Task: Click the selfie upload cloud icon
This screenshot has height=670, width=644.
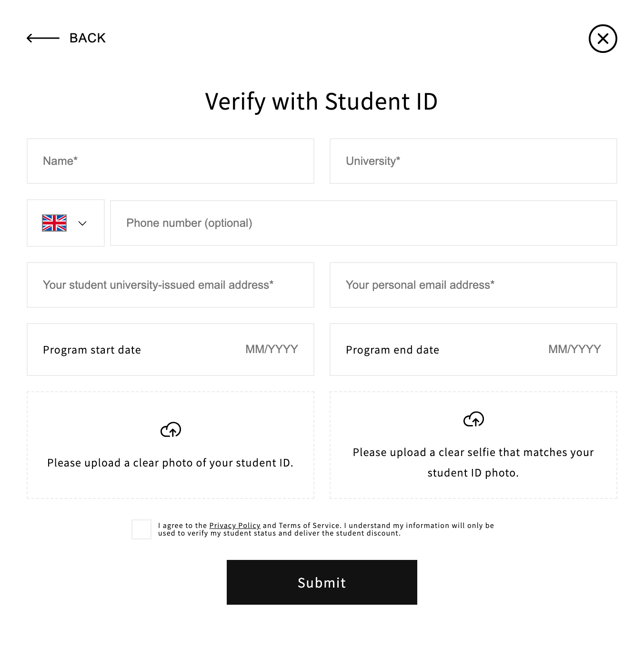Action: tap(473, 419)
